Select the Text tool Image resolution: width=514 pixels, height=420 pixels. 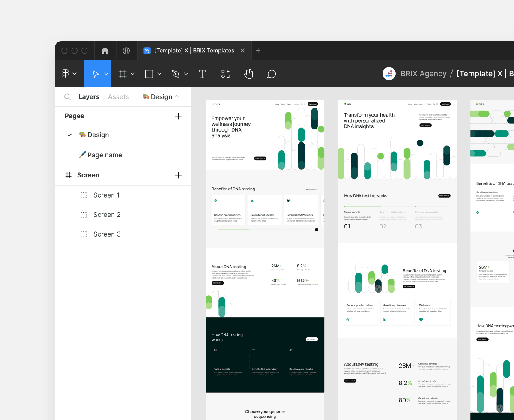tap(202, 73)
